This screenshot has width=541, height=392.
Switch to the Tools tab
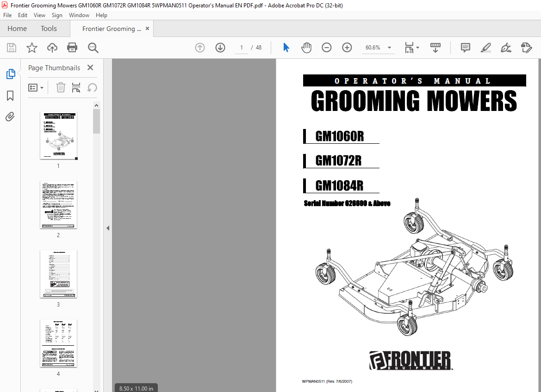pyautogui.click(x=49, y=29)
